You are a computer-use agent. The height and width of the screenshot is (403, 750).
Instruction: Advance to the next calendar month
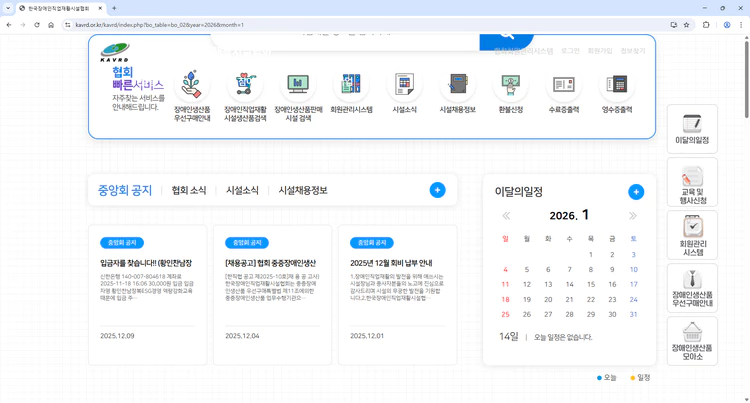tap(632, 216)
